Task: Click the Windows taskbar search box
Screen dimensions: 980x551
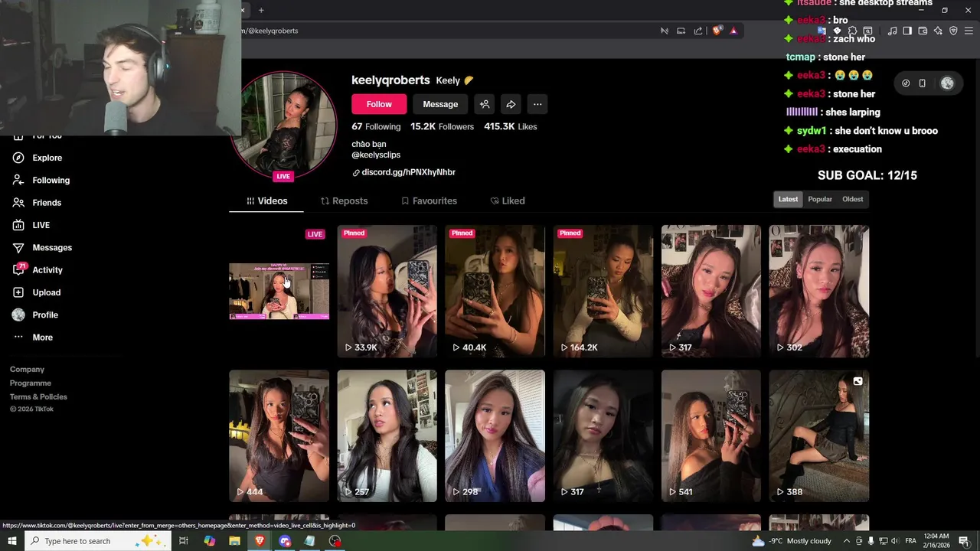Action: tap(98, 541)
